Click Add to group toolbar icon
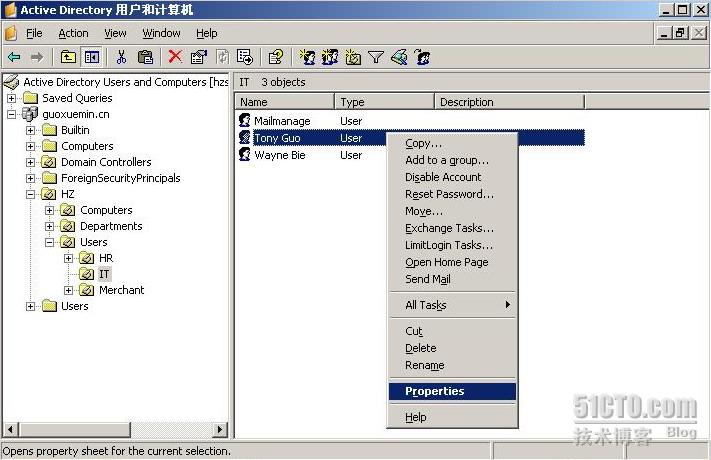This screenshot has width=711, height=460. (x=422, y=57)
